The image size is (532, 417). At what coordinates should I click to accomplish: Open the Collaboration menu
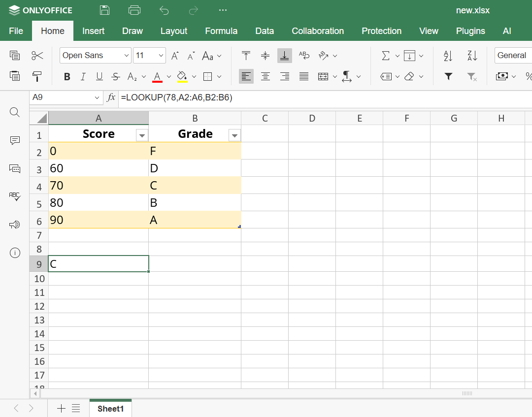click(x=318, y=31)
